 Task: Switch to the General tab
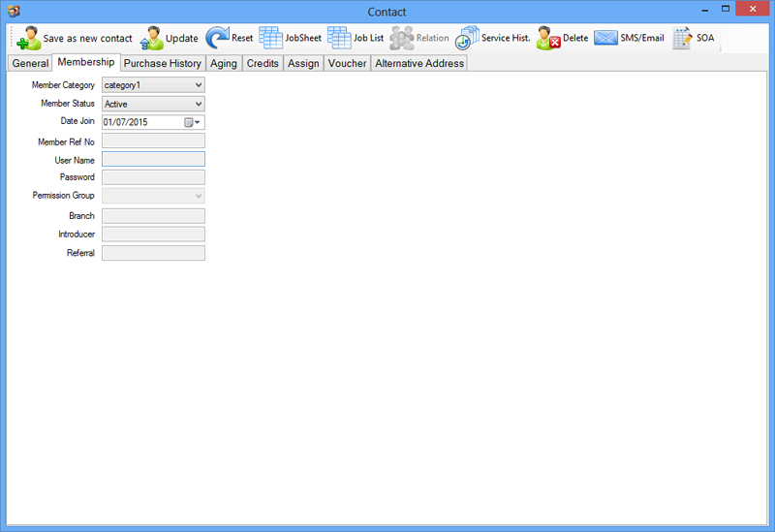click(30, 63)
